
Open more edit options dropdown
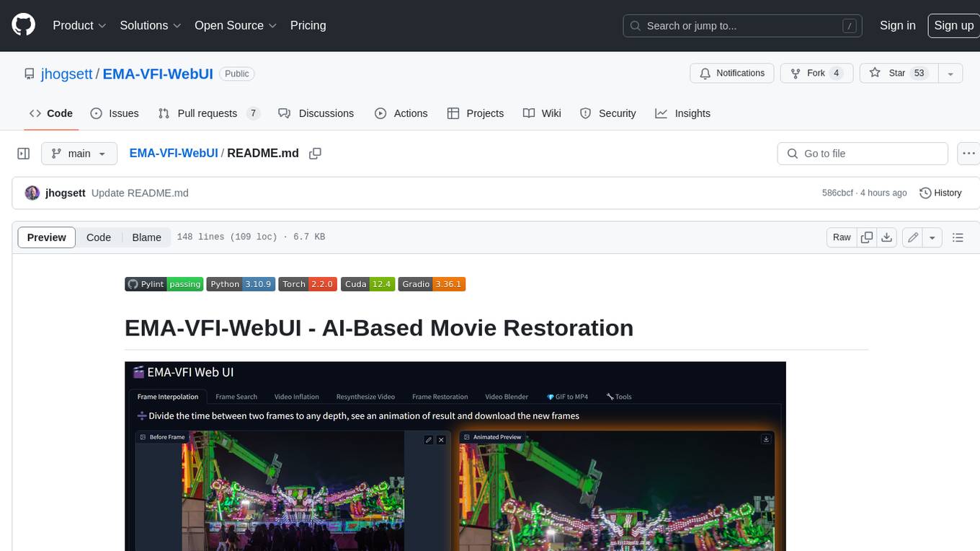(932, 237)
